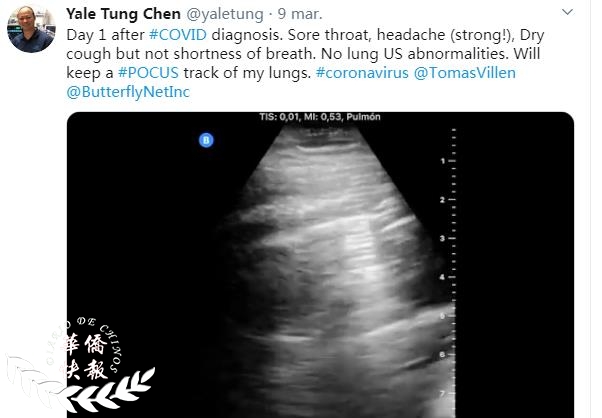The width and height of the screenshot is (602, 418).
Task: Open the @yaletung handle link
Action: click(x=225, y=14)
